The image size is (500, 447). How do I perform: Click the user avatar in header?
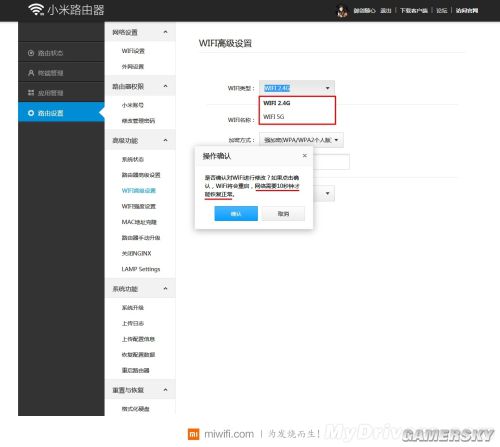341,11
